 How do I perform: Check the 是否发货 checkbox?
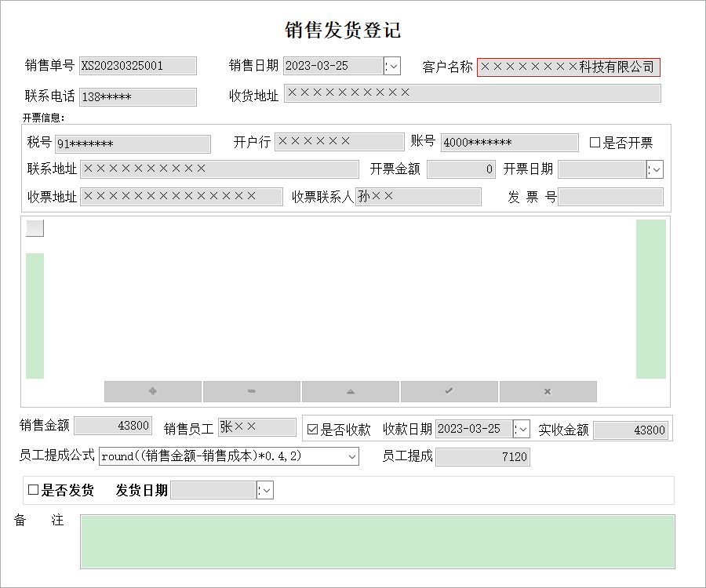(x=33, y=489)
